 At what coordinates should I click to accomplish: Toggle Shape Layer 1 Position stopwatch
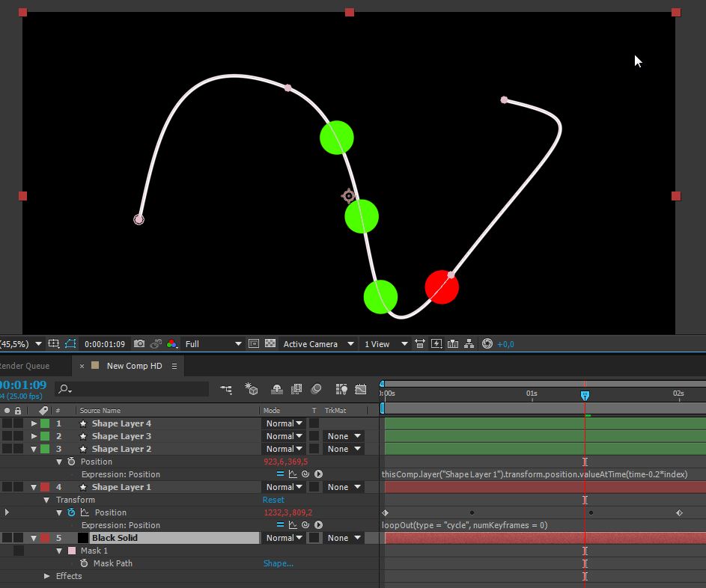[71, 512]
